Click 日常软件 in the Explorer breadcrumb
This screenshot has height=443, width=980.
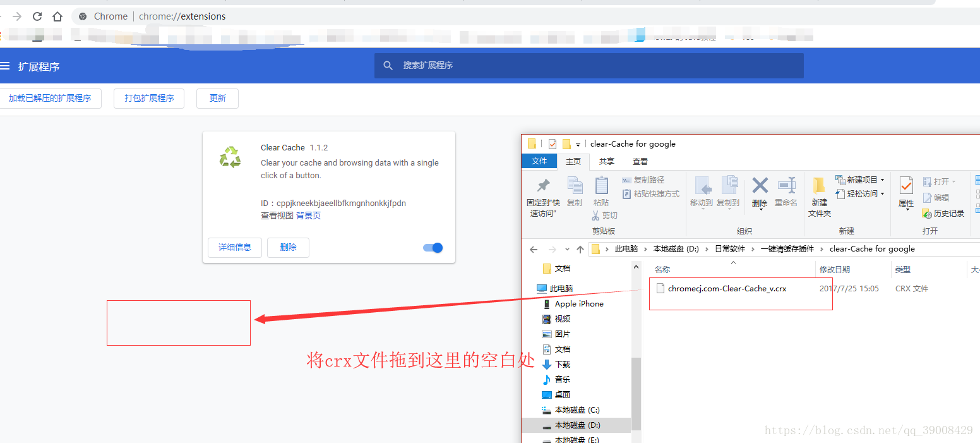click(730, 249)
